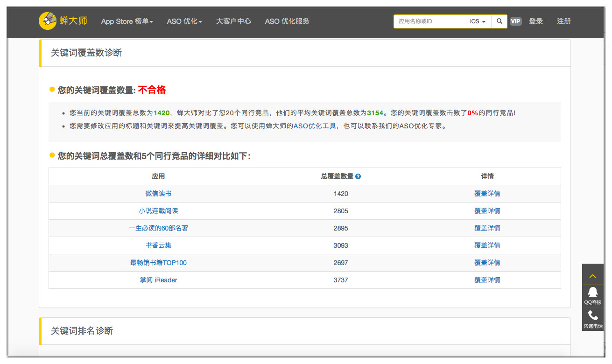Click 覆盖详情 for 小说连载阅读

click(x=487, y=211)
